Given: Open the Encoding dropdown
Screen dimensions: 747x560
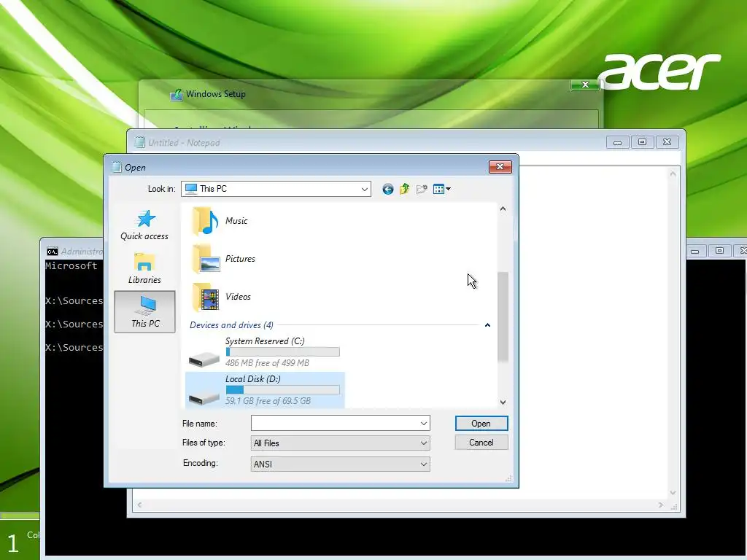Looking at the screenshot, I should coord(340,464).
